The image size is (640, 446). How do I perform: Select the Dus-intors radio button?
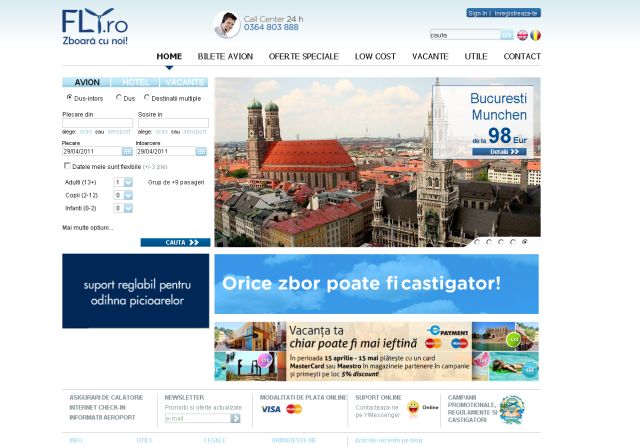click(69, 98)
